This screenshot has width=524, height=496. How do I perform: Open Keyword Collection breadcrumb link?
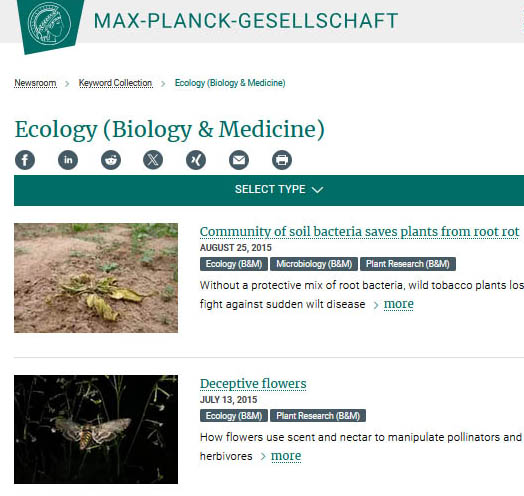[x=115, y=83]
